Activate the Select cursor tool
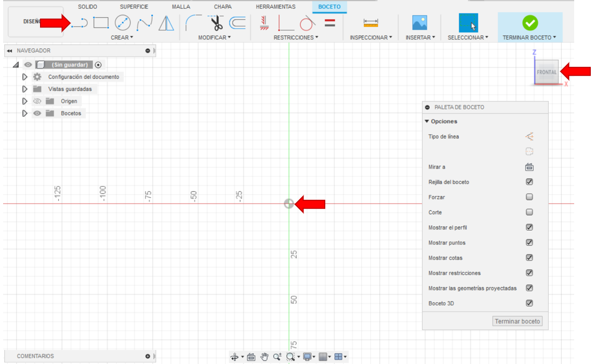This screenshot has height=364, width=596. tap(468, 23)
